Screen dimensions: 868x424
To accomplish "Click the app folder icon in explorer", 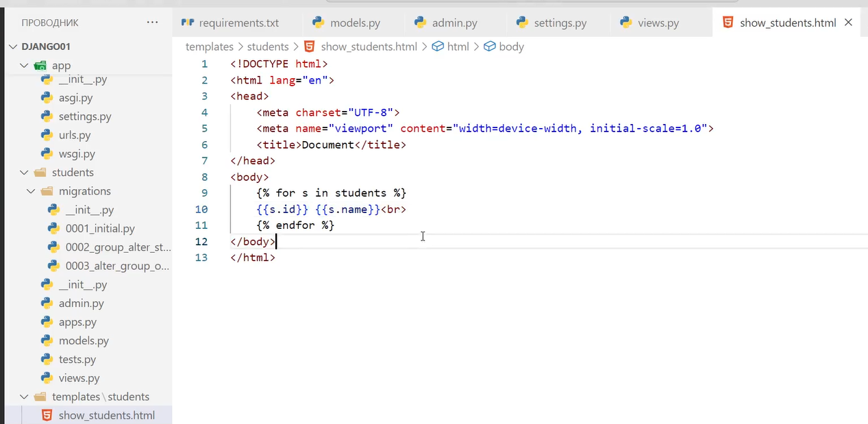I will pyautogui.click(x=40, y=66).
